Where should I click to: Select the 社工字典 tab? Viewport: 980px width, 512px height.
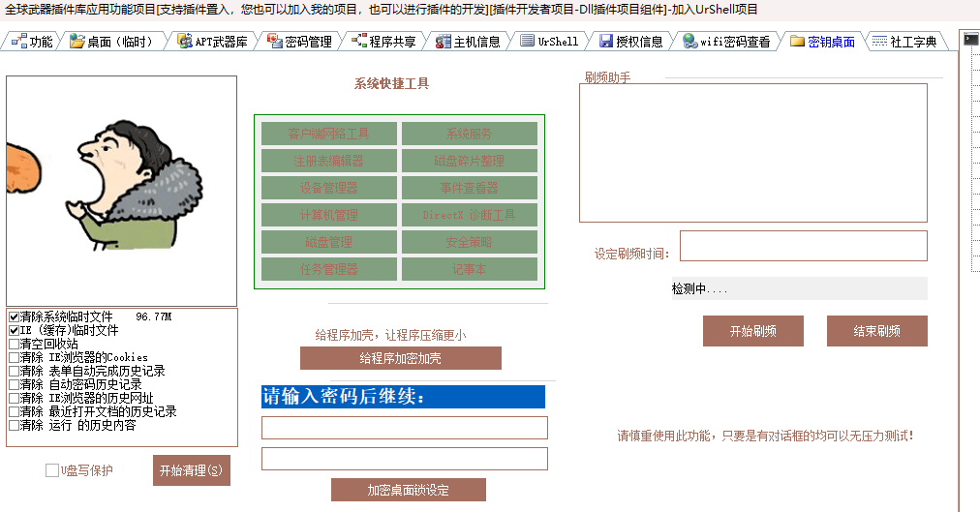click(x=905, y=42)
